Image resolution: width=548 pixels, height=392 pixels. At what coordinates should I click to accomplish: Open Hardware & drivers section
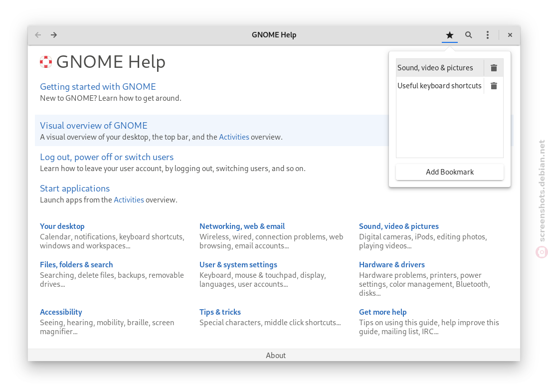click(392, 265)
